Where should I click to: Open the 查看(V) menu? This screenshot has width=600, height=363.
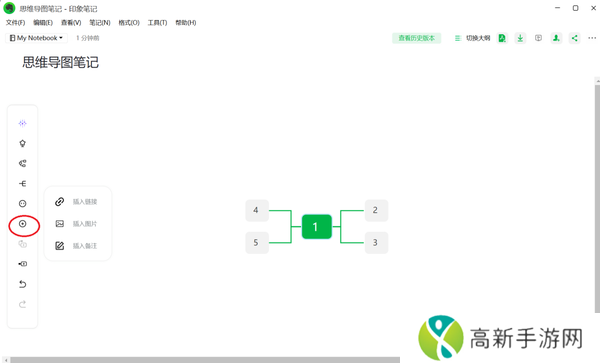[71, 23]
